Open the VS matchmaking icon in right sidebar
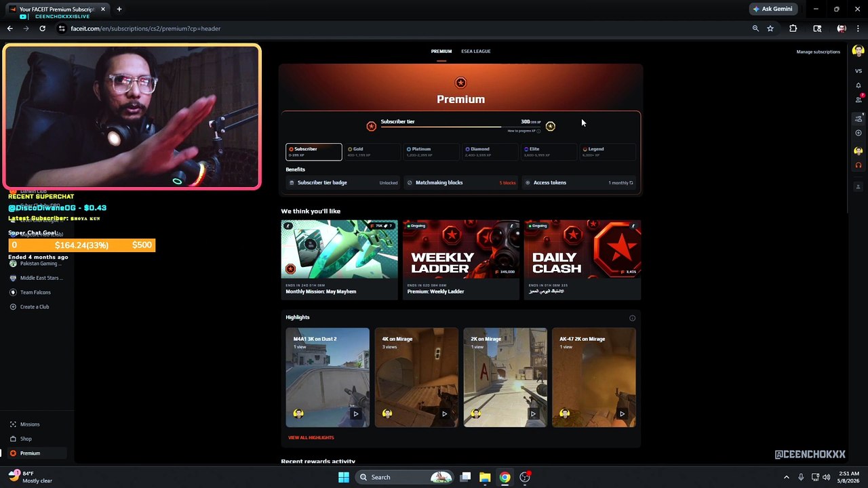868x488 pixels. pyautogui.click(x=858, y=70)
